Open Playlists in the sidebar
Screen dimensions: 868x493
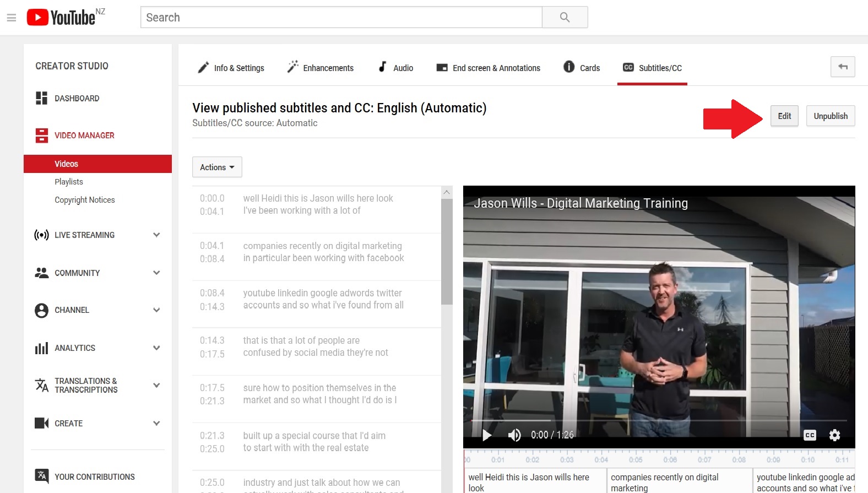pos(69,182)
